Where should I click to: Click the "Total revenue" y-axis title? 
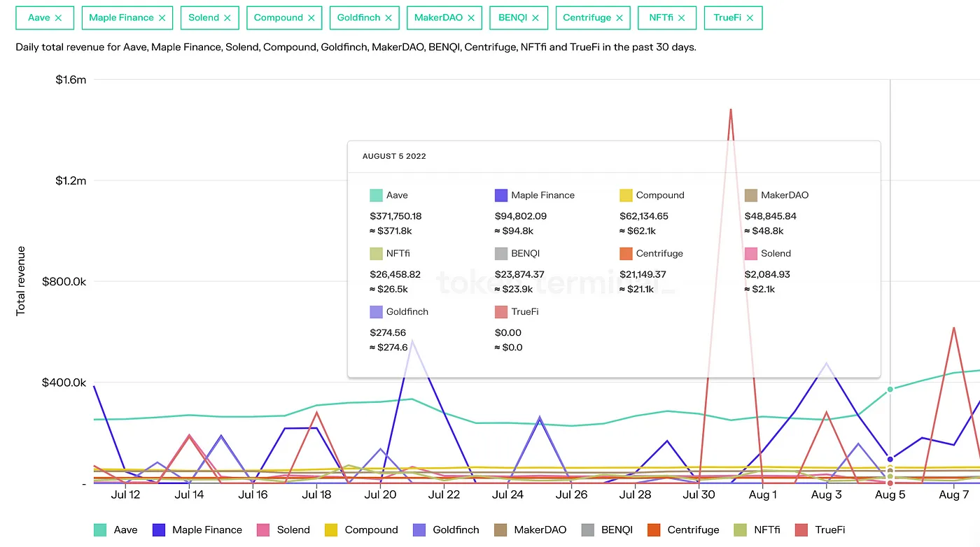click(x=21, y=280)
